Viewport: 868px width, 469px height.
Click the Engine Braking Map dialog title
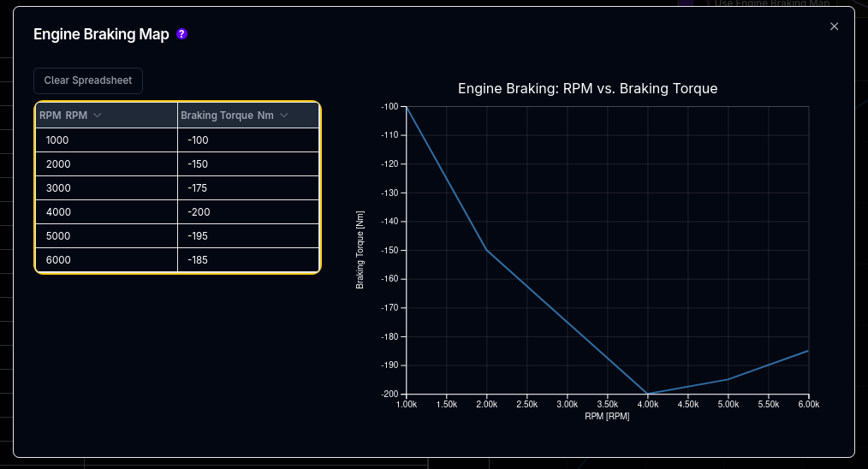[x=101, y=34]
